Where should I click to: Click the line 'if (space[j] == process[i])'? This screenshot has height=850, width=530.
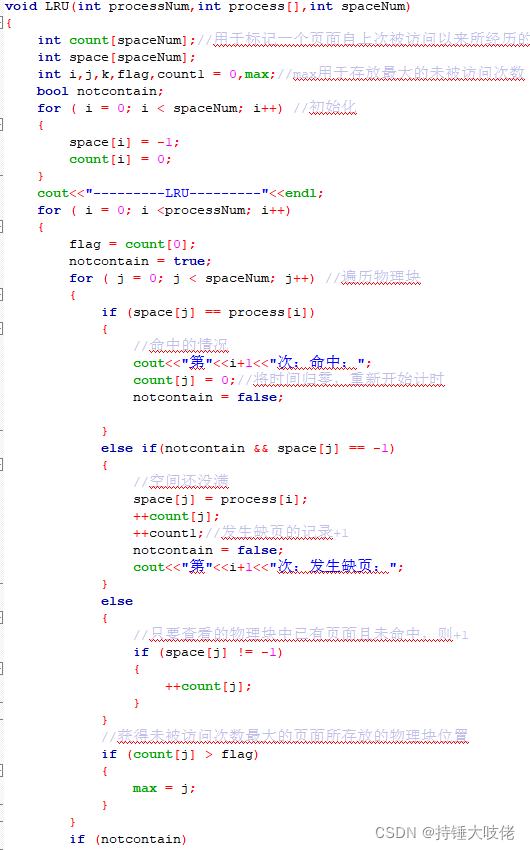[208, 312]
